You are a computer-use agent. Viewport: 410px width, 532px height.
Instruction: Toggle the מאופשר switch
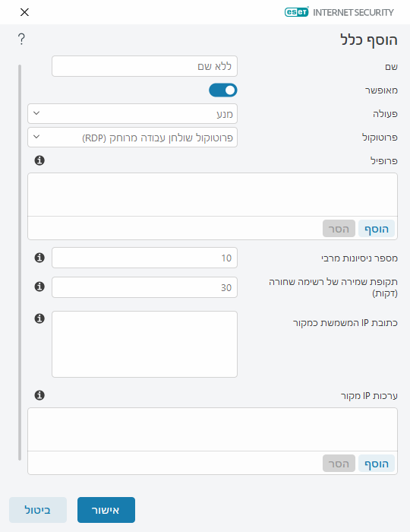coord(223,90)
